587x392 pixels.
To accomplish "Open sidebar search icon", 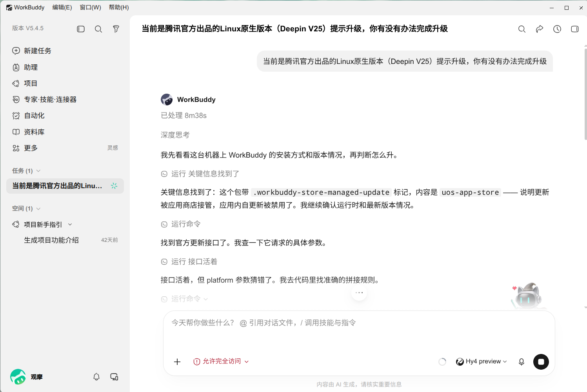I will (x=98, y=29).
